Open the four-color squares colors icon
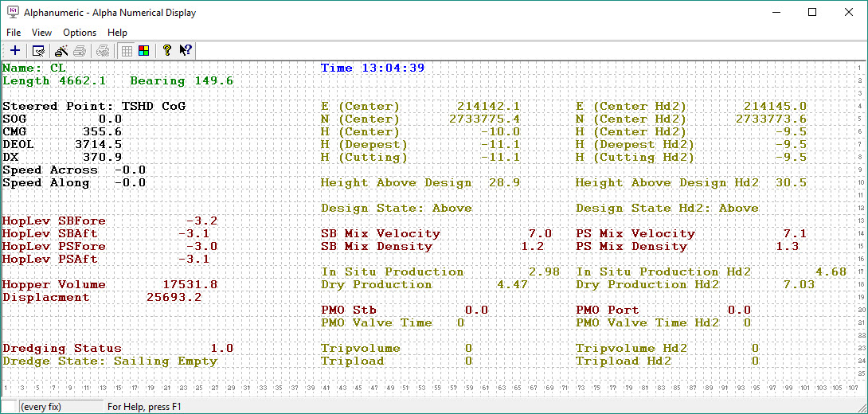This screenshot has width=868, height=414. pos(143,51)
